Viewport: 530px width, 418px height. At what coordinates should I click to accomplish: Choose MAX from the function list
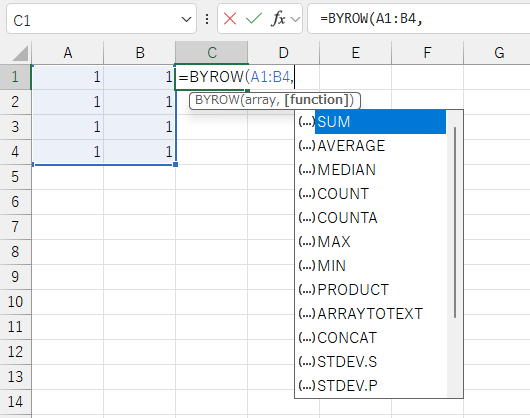click(371, 242)
